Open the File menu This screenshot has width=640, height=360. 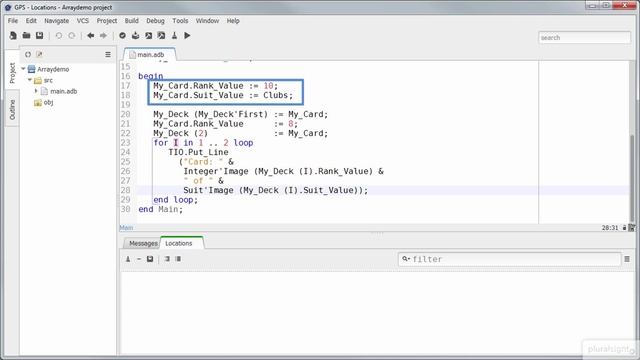[x=13, y=20]
